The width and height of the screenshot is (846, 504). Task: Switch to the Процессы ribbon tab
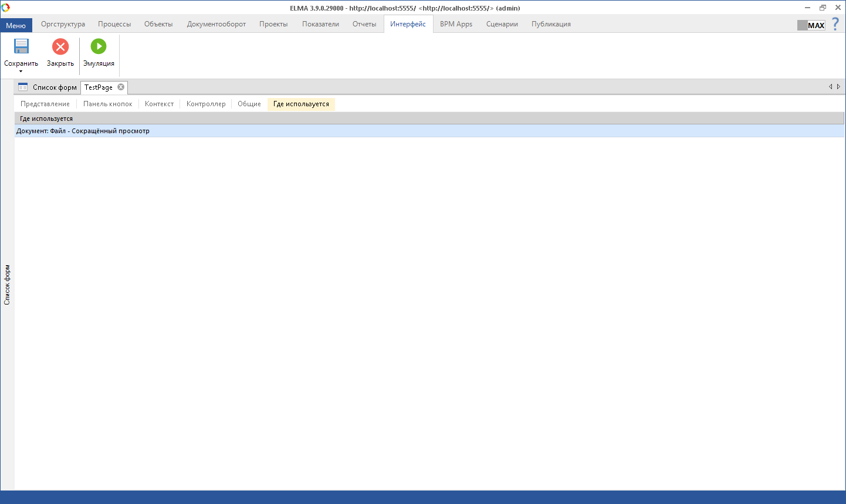pos(114,24)
